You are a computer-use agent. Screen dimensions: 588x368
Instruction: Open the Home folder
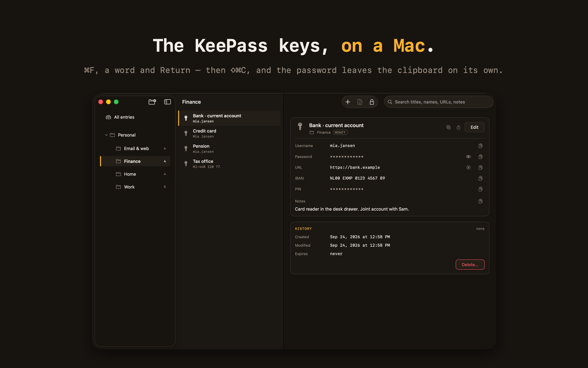click(135, 174)
